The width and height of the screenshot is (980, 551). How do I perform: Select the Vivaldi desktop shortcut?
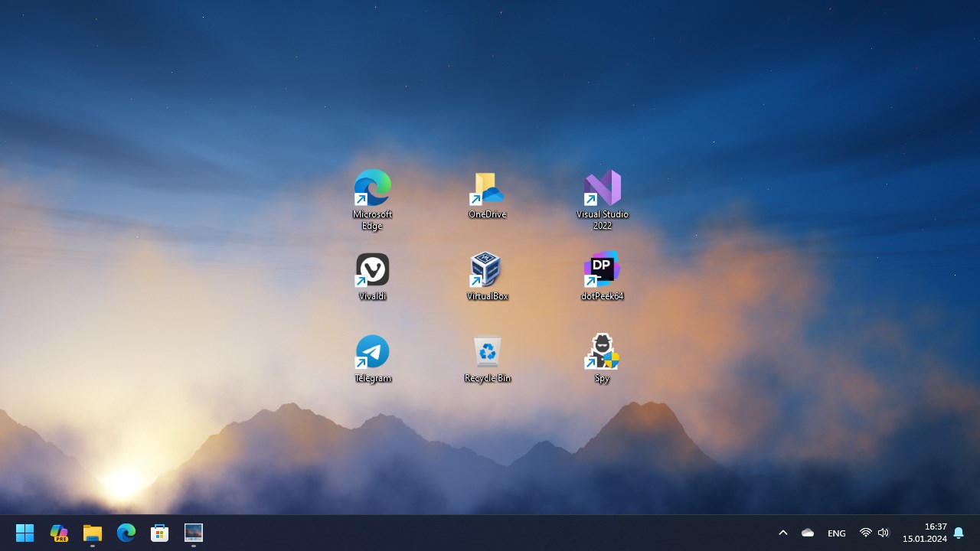pyautogui.click(x=373, y=276)
